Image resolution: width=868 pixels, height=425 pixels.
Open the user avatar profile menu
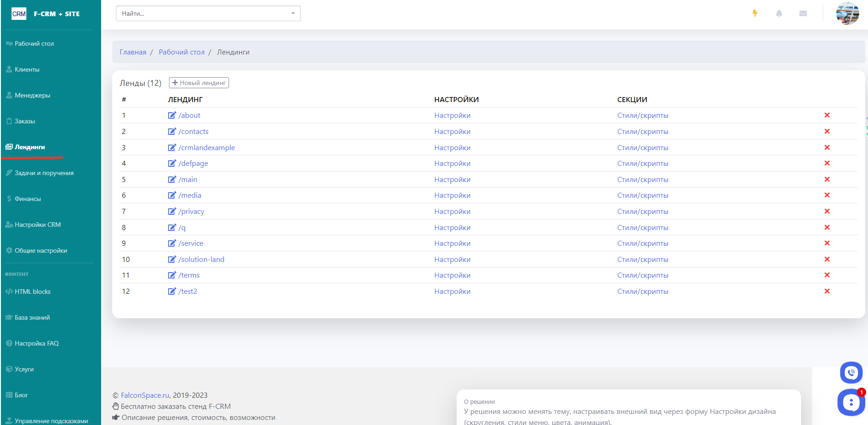[x=847, y=13]
